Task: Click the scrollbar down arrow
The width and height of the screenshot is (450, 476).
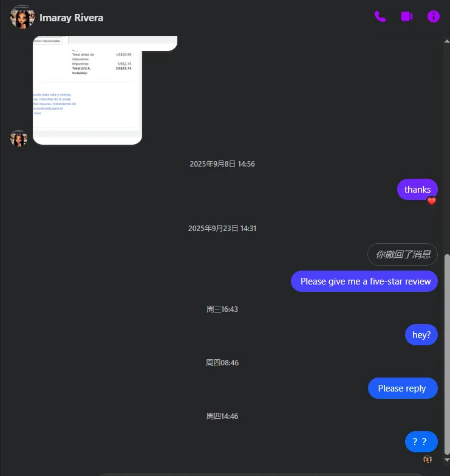Action: tap(447, 460)
